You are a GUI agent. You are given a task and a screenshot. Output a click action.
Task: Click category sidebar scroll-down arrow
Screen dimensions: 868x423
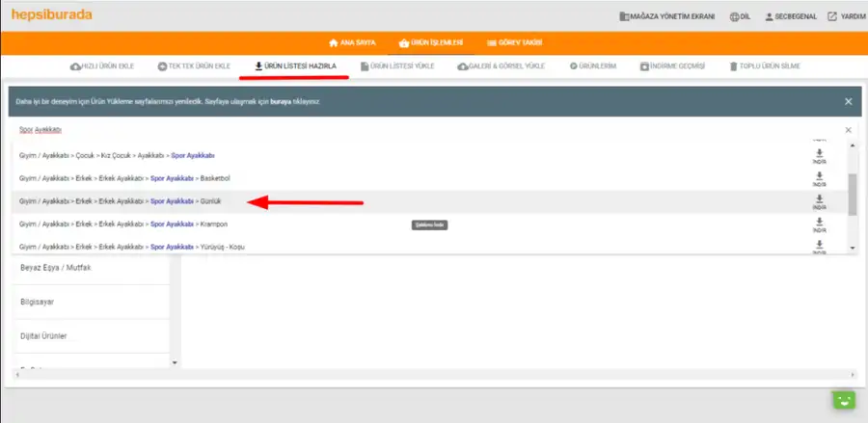175,362
